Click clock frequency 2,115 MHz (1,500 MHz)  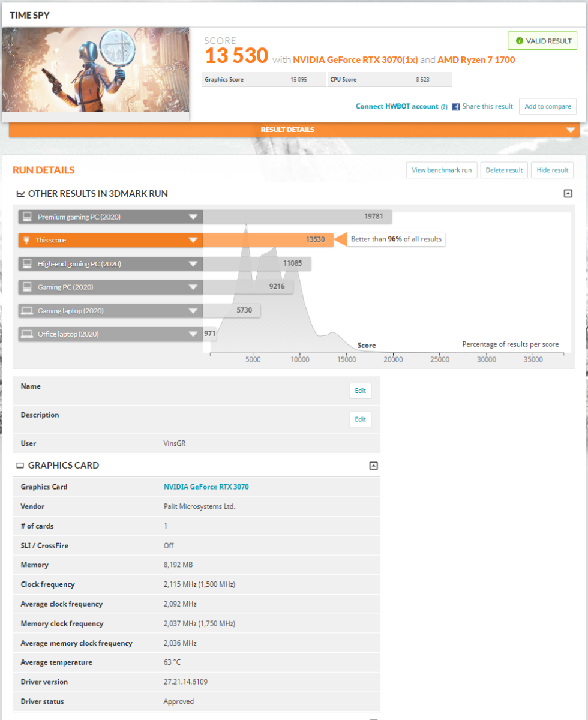point(199,584)
